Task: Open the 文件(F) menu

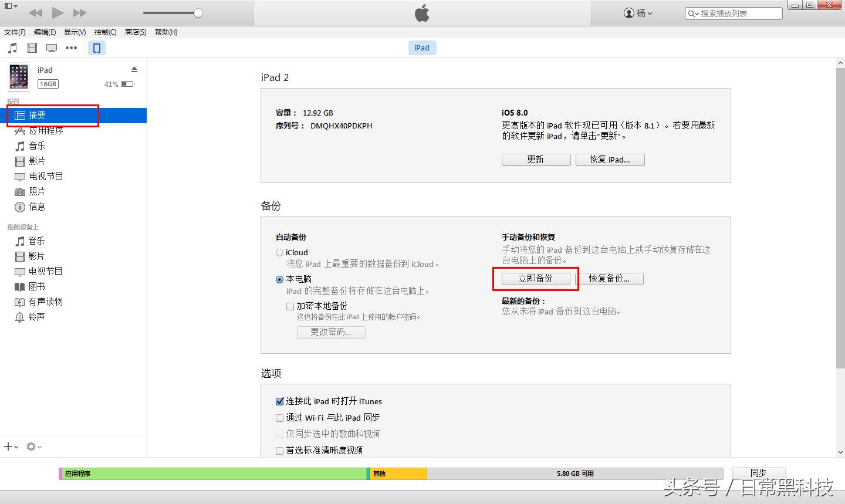Action: point(15,32)
